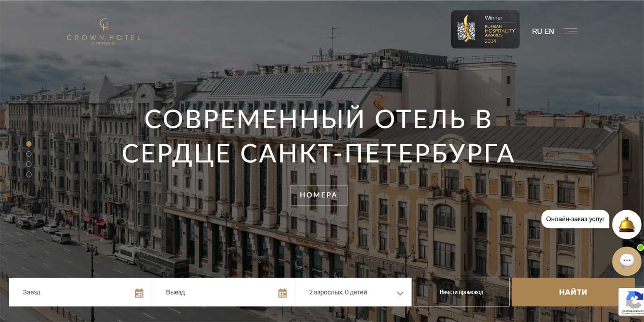Click the НАЙТИ search button
644x322 pixels.
pos(573,292)
